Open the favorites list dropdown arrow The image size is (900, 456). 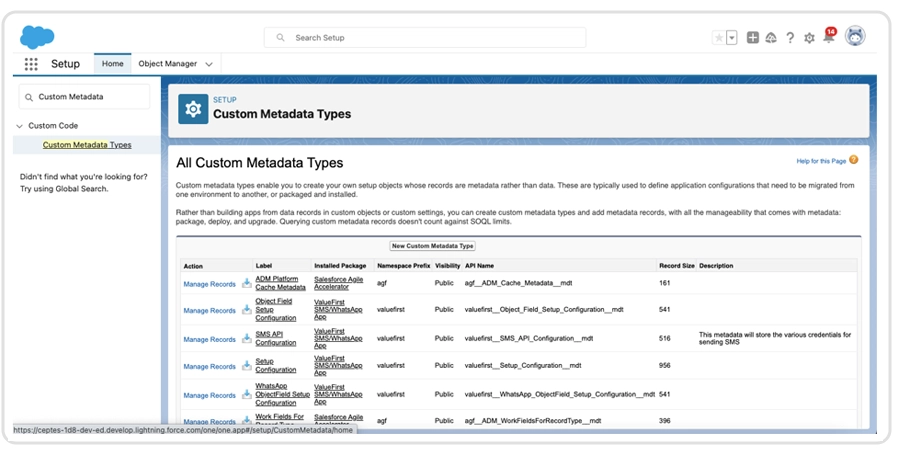click(x=732, y=38)
